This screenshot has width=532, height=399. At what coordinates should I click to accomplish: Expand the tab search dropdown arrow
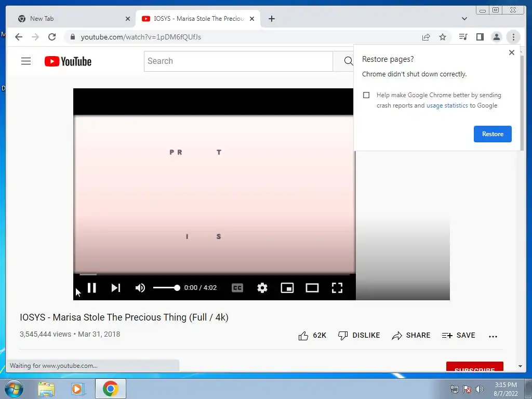click(464, 19)
